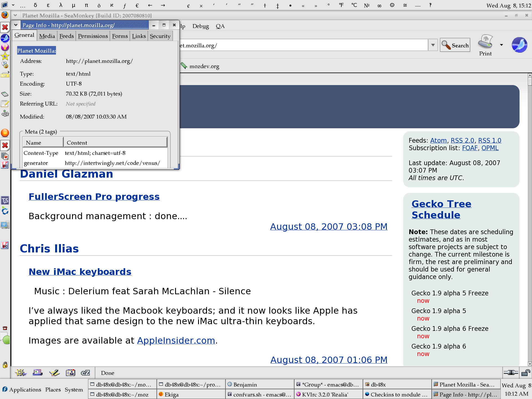Expand the arrow beside the terminal icon
The image size is (532, 399).
point(13,5)
